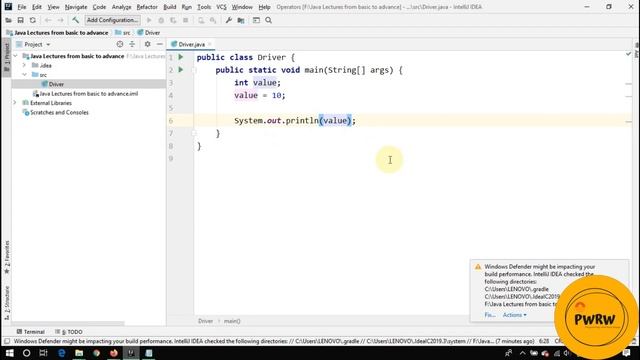Image resolution: width=640 pixels, height=360 pixels.
Task: Open File Explorer from the taskbar
Action: (x=79, y=353)
